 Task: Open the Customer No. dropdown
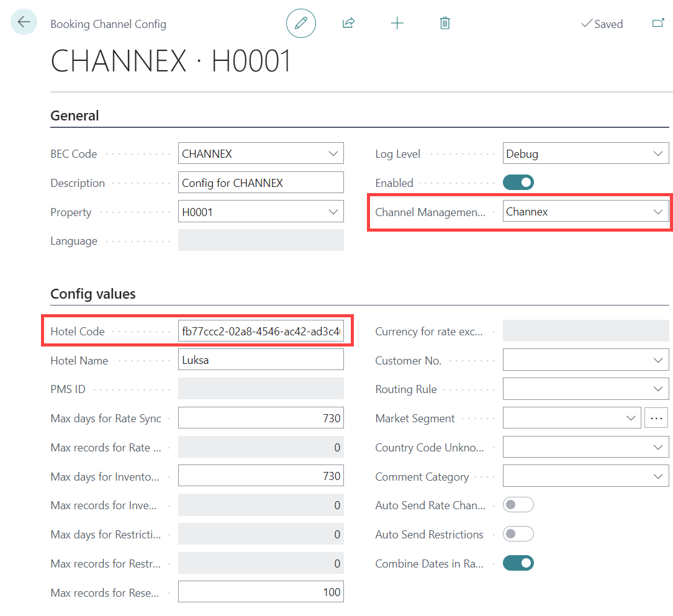(658, 360)
